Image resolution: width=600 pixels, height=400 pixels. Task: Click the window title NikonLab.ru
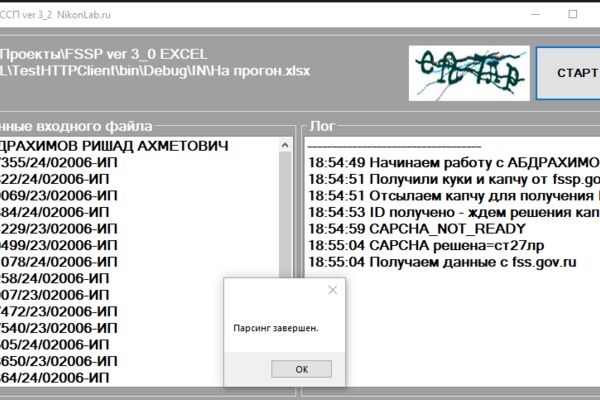[84, 15]
